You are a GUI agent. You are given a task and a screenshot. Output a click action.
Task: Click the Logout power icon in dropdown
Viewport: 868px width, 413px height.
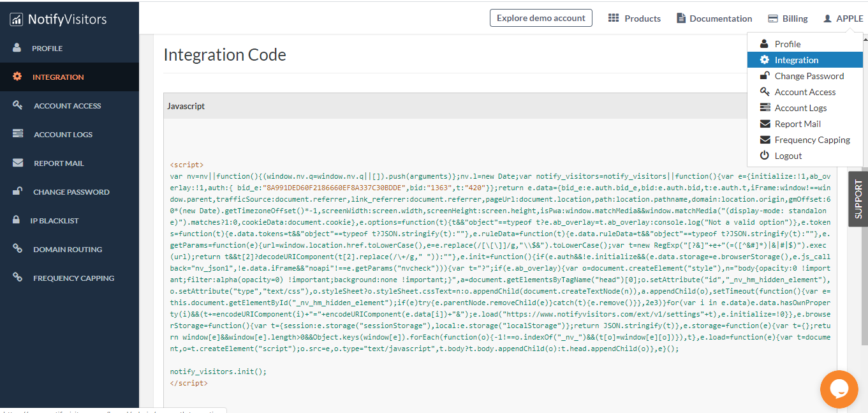click(x=764, y=155)
